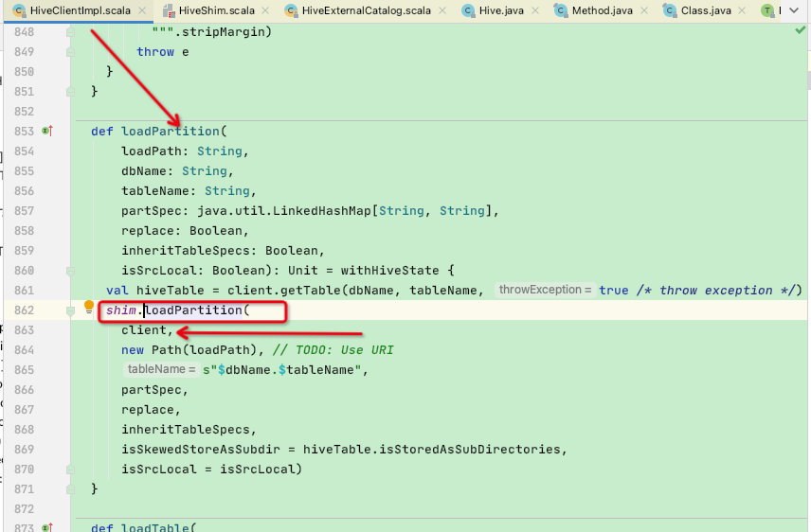Click the HiveExternalCatalog.scala class icon
The image size is (811, 532).
point(291,10)
